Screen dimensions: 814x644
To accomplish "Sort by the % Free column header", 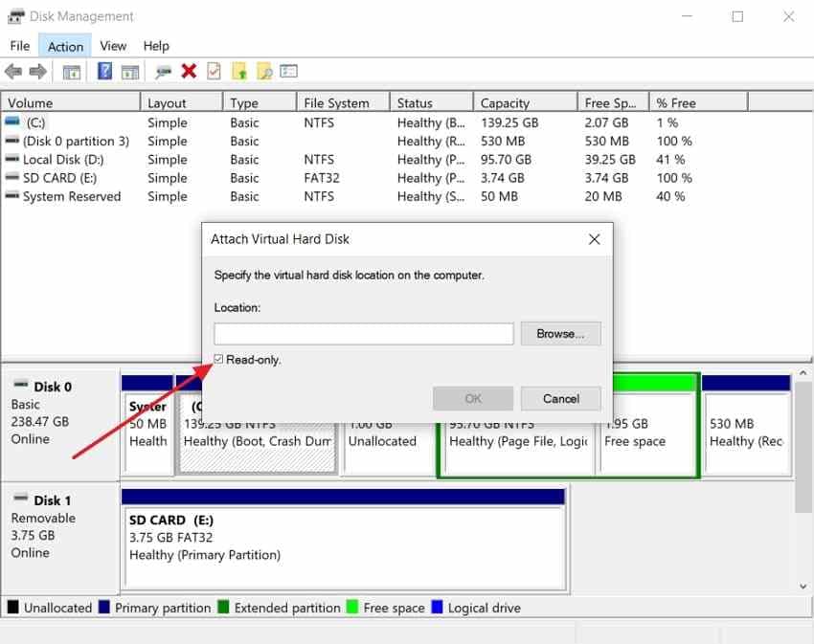I will pyautogui.click(x=699, y=102).
